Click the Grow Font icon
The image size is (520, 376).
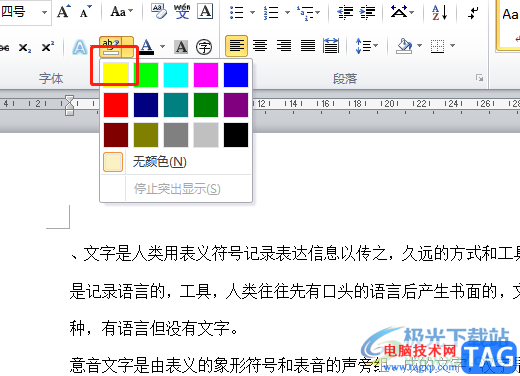(64, 12)
